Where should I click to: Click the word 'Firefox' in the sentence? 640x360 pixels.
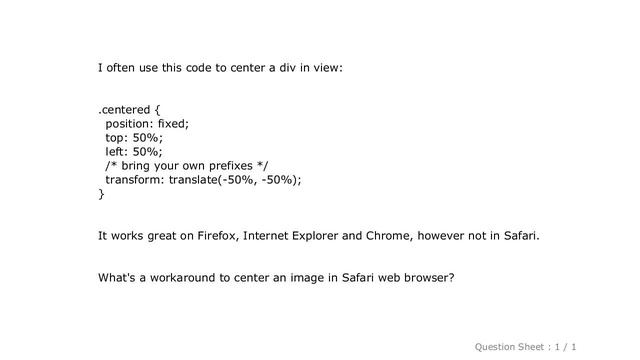pyautogui.click(x=218, y=236)
